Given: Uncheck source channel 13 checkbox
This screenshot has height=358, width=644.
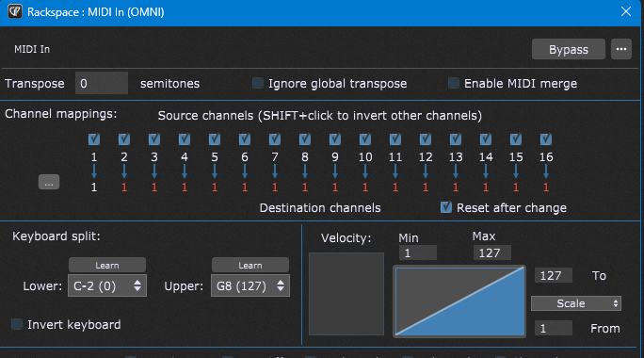Looking at the screenshot, I should (456, 138).
